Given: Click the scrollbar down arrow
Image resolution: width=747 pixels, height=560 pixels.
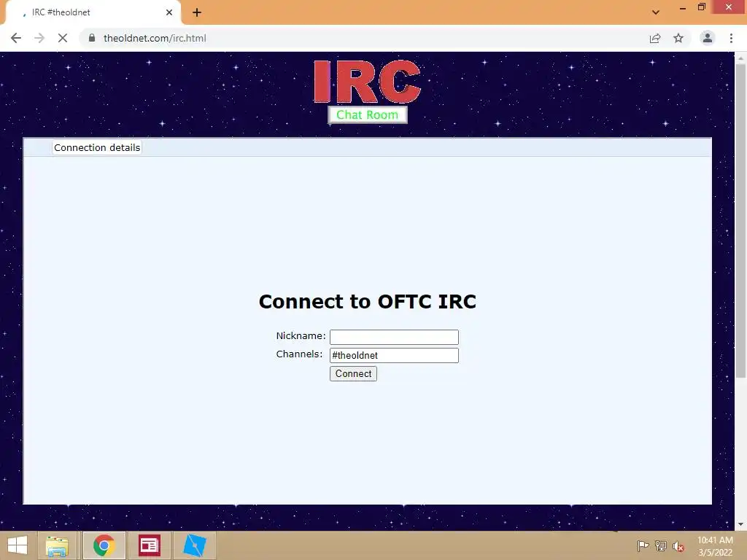Looking at the screenshot, I should point(740,524).
